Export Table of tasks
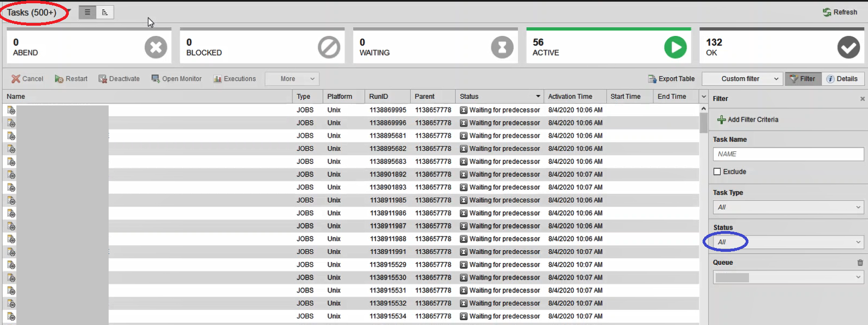 point(671,79)
